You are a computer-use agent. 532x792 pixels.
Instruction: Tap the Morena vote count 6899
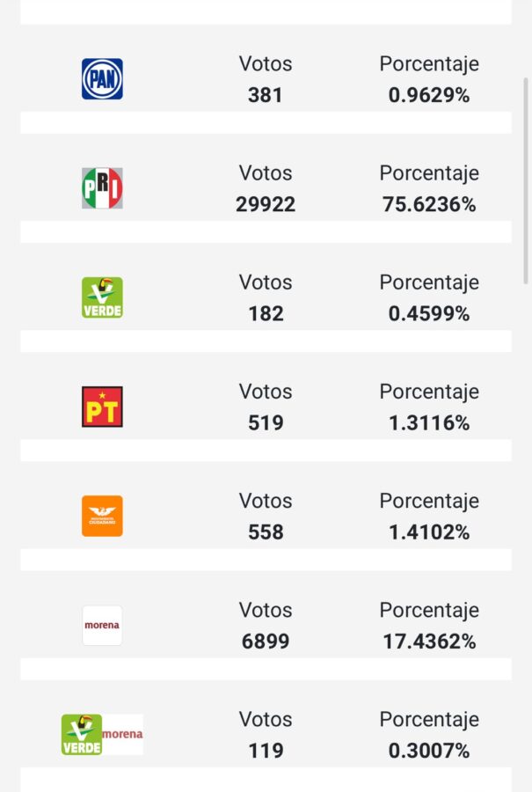266,642
